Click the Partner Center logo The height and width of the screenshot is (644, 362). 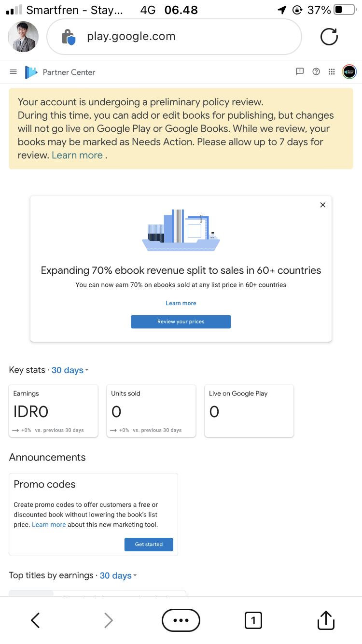click(31, 72)
